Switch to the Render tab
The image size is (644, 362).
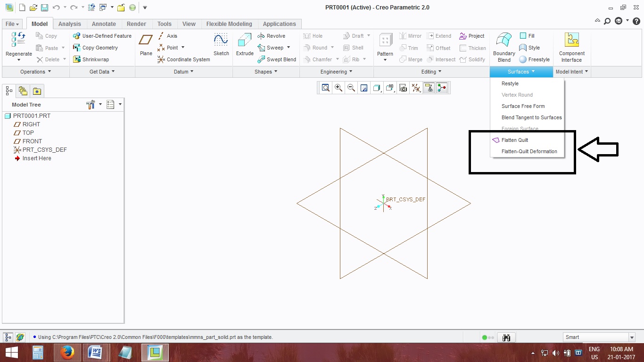pyautogui.click(x=137, y=24)
